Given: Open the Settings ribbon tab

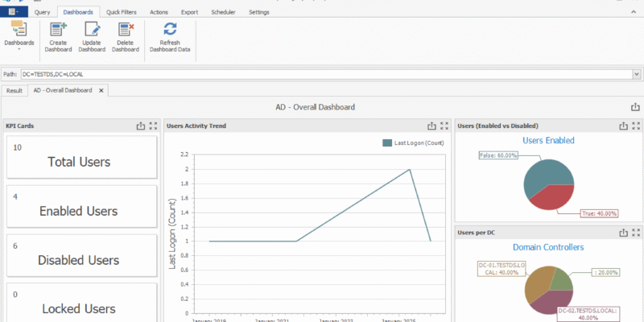Looking at the screenshot, I should pyautogui.click(x=258, y=12).
